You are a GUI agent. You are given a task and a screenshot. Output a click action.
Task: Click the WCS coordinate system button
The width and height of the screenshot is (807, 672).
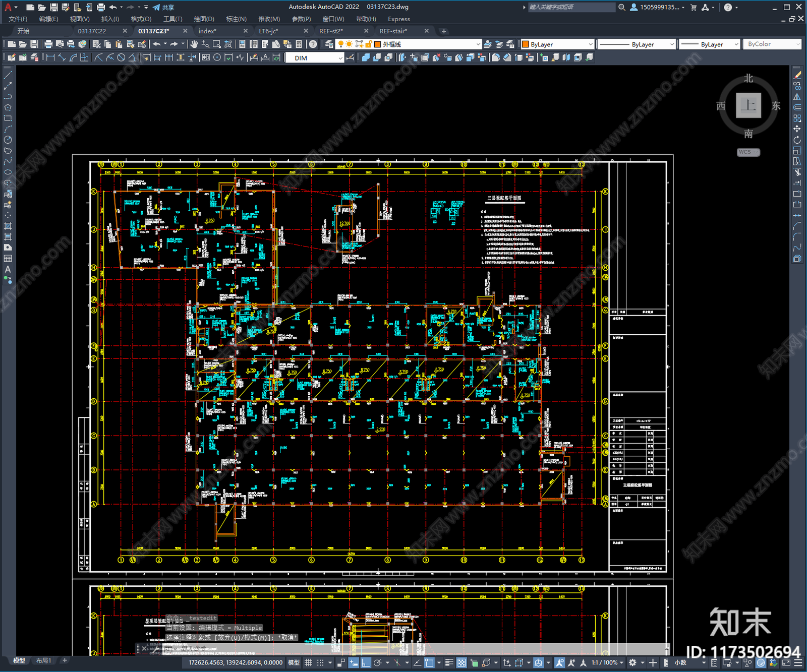tap(748, 152)
